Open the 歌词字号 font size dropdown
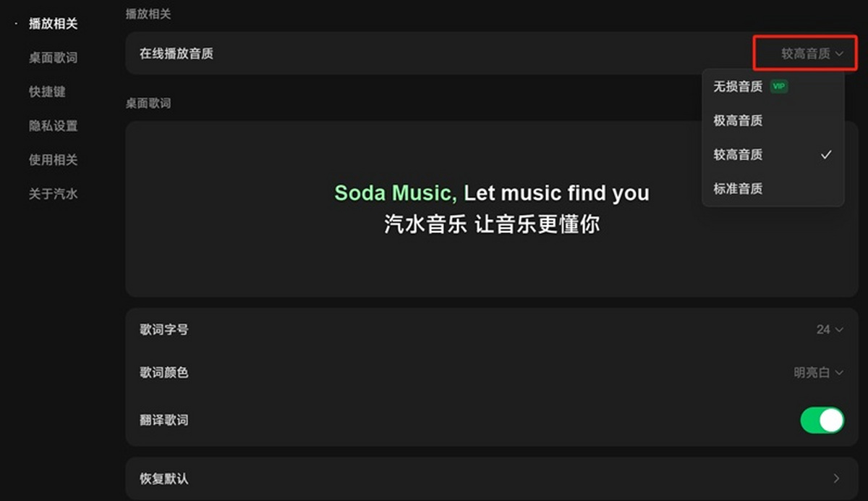868x501 pixels. [828, 329]
